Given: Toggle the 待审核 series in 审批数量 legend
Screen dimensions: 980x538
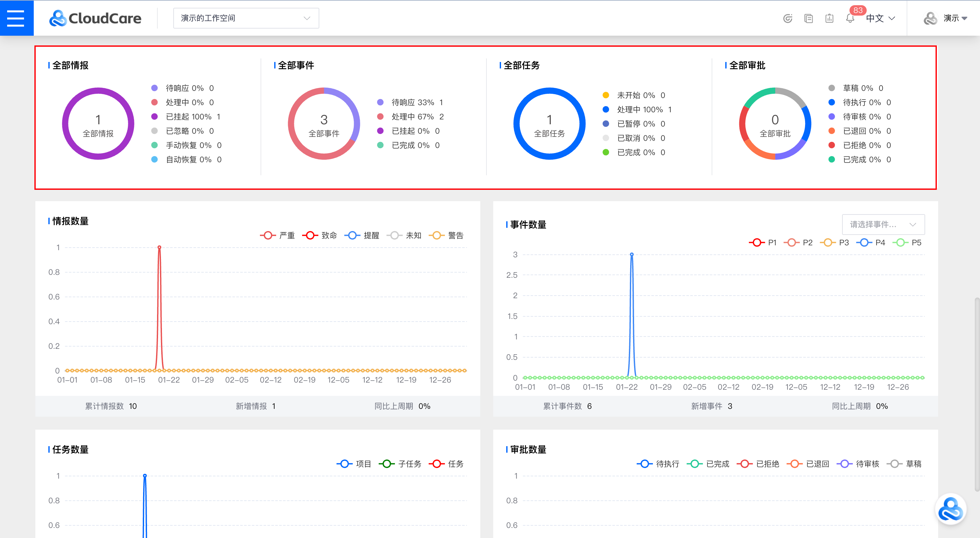Looking at the screenshot, I should coord(858,464).
